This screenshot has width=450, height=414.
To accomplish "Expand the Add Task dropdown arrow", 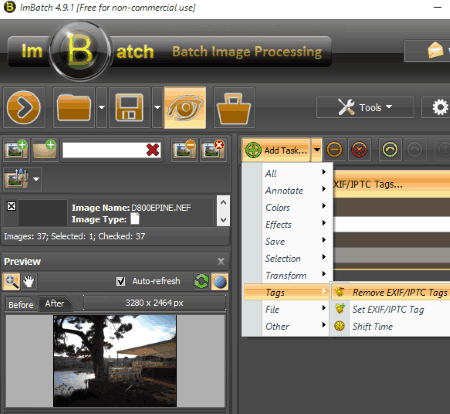I will (317, 150).
